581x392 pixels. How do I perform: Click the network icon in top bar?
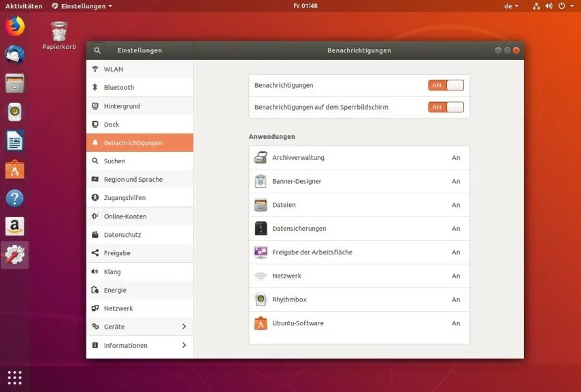coord(537,6)
